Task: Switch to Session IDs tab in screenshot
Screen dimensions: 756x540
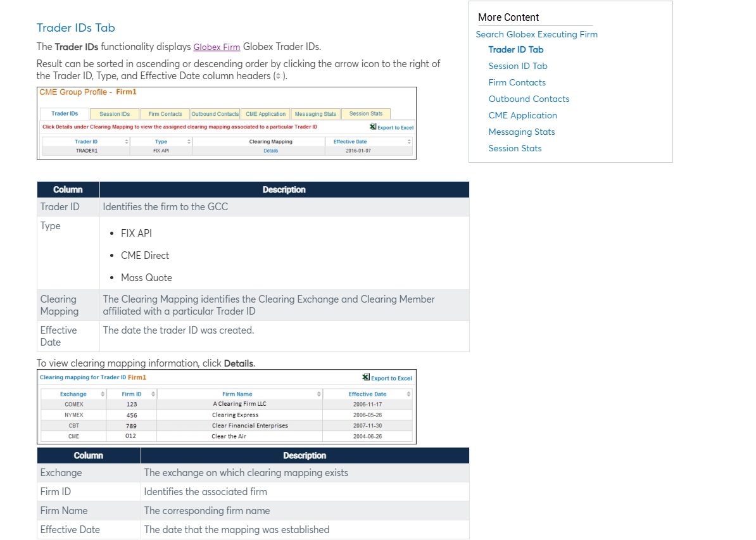Action: [x=115, y=115]
